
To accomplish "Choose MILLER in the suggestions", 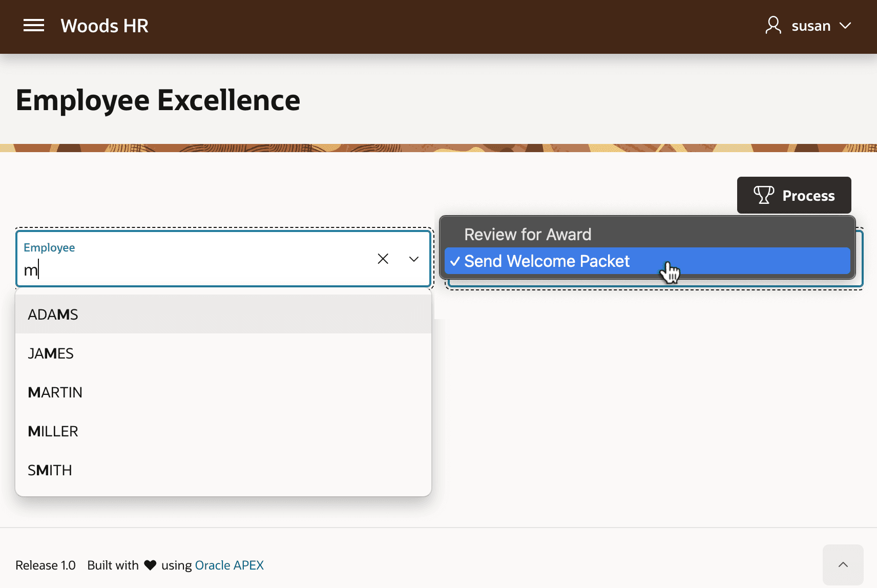I will tap(223, 431).
